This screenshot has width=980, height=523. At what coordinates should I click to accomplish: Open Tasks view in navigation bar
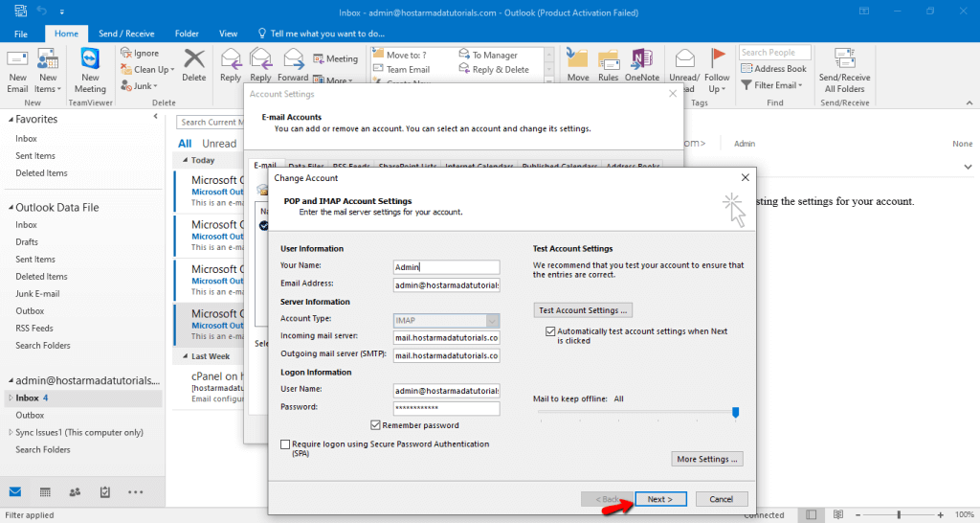pos(105,492)
